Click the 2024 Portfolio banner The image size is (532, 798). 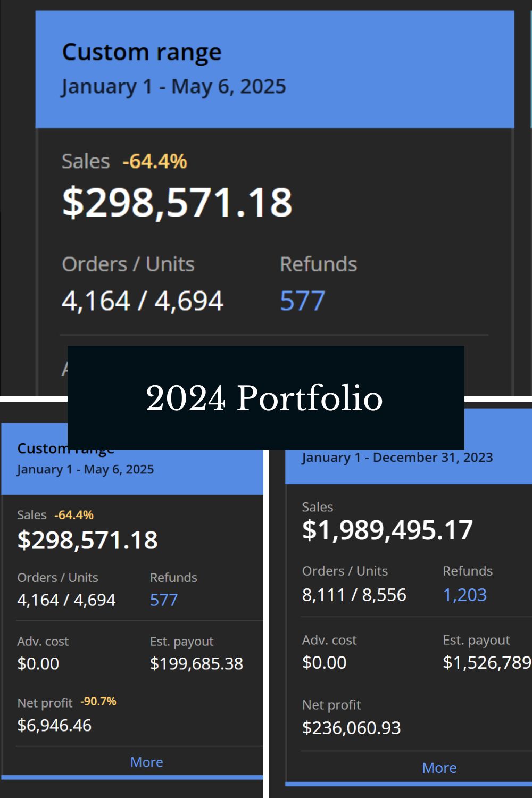pyautogui.click(x=265, y=397)
